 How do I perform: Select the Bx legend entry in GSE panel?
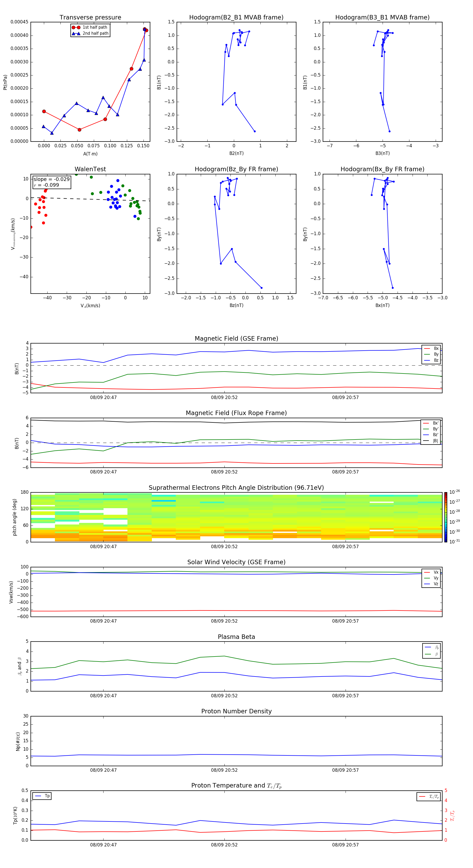[431, 349]
